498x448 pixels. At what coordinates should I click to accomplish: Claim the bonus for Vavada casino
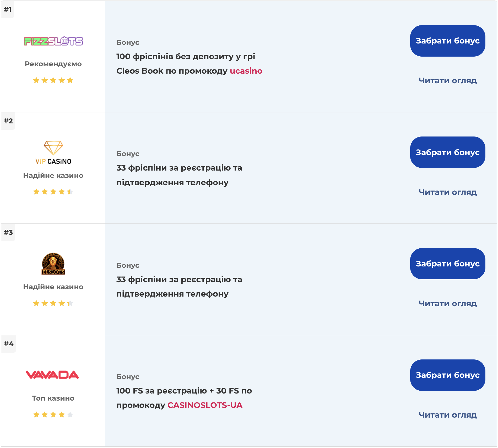448,375
